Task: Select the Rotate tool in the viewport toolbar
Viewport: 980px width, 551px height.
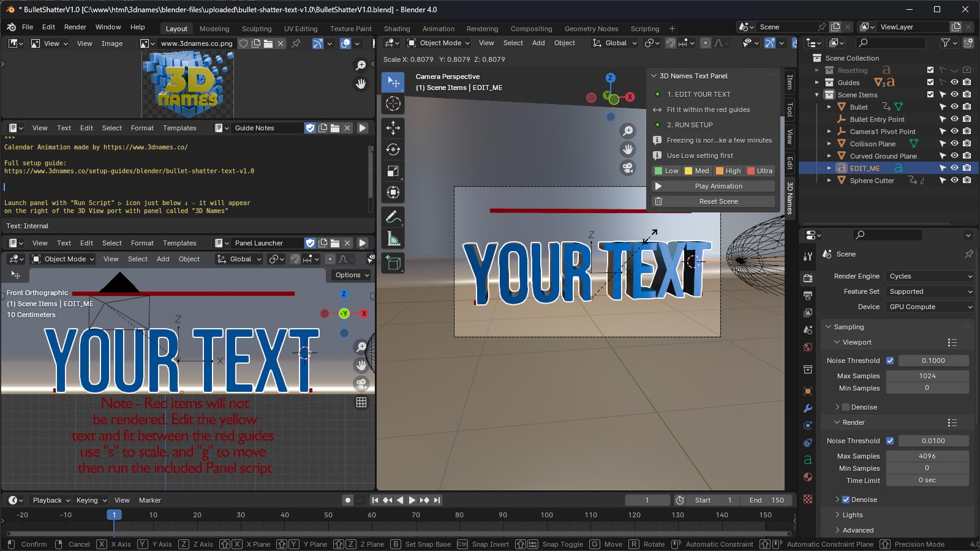Action: pyautogui.click(x=393, y=149)
